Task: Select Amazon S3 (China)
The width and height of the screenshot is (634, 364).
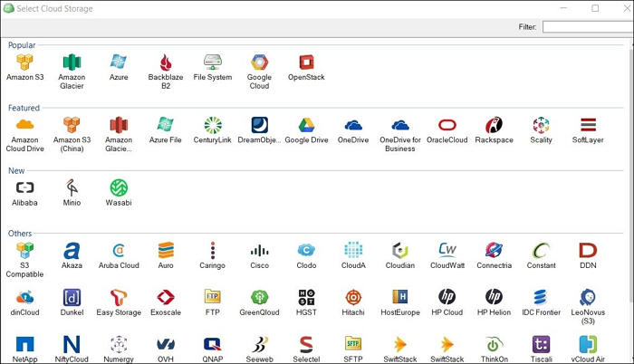Action: pyautogui.click(x=72, y=134)
